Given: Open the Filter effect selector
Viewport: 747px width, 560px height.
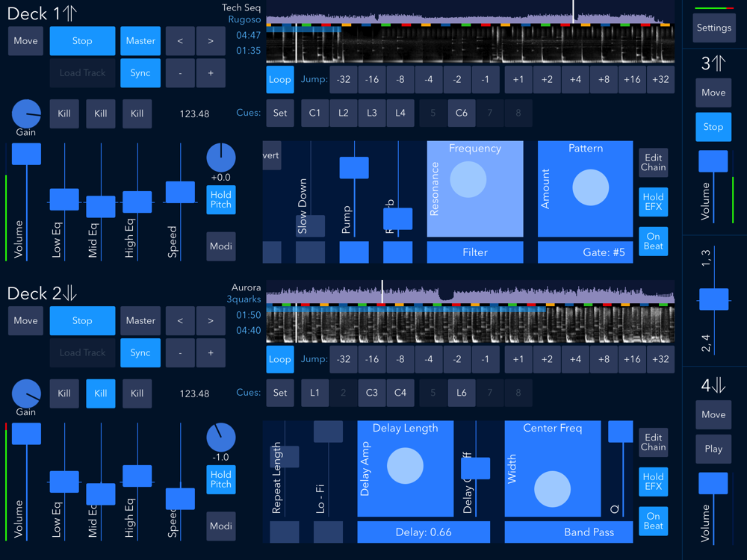Looking at the screenshot, I should (x=475, y=252).
